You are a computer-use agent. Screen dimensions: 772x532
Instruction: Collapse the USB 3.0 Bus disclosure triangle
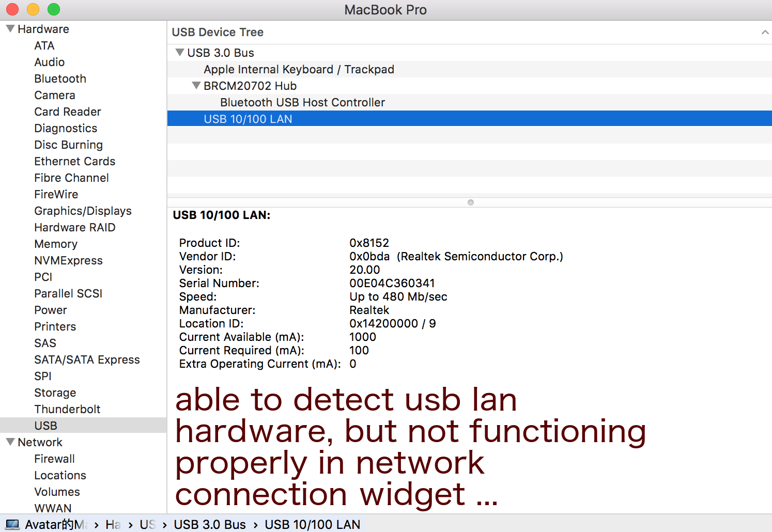179,53
